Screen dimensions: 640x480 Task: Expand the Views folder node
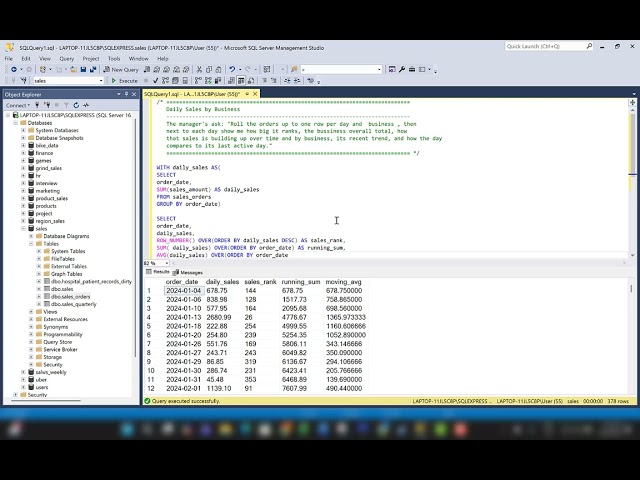coord(31,312)
